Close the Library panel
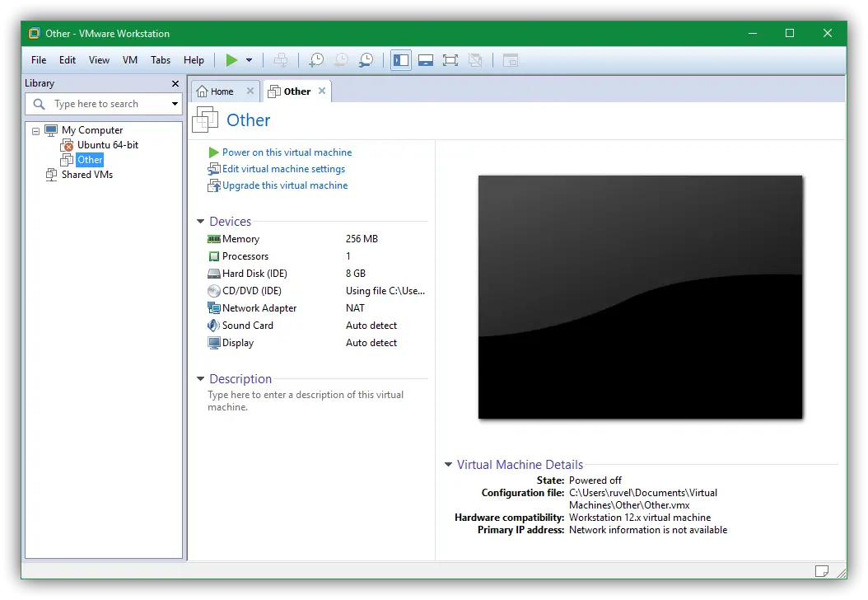Image resolution: width=868 pixels, height=600 pixels. tap(175, 83)
